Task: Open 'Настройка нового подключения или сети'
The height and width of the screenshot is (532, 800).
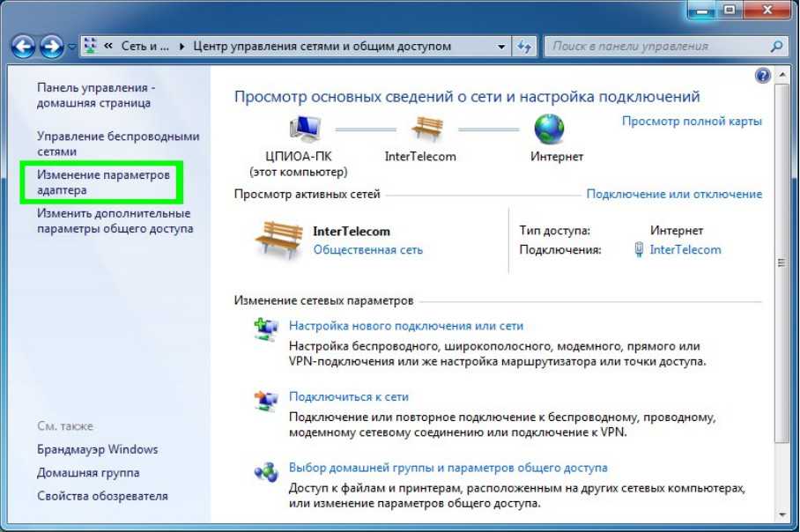Action: tap(406, 325)
